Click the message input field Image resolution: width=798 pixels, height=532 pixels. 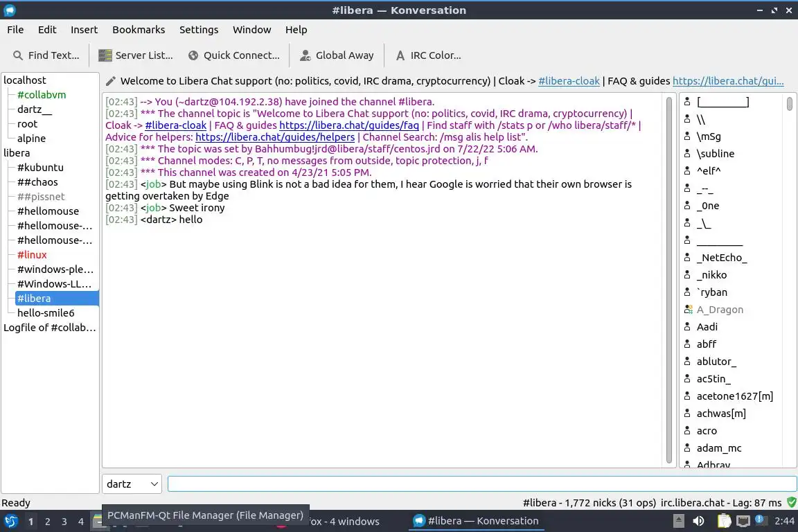[482, 484]
